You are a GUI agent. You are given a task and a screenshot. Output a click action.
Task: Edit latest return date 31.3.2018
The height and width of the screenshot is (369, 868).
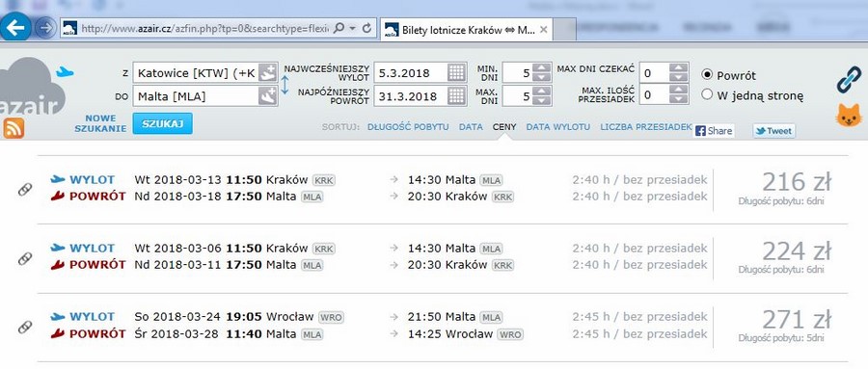point(410,95)
